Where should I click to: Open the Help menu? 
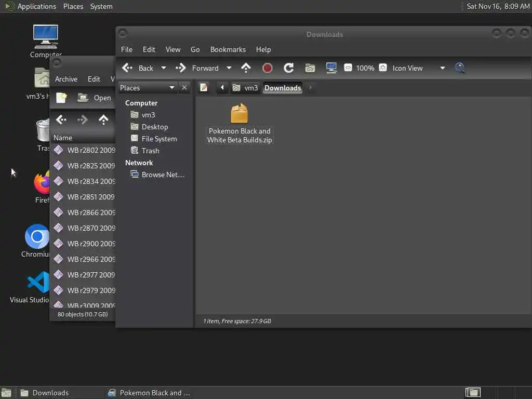(263, 49)
